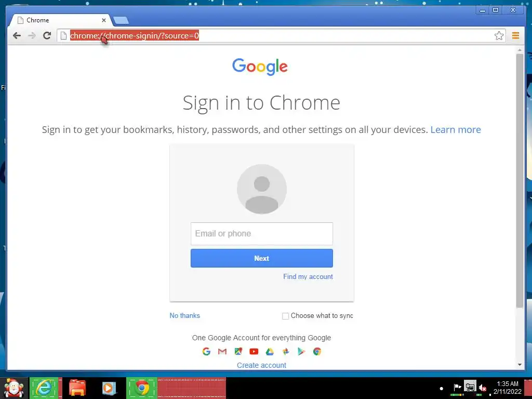Click the taskbar clock showing 1:35 AM

tap(507, 388)
